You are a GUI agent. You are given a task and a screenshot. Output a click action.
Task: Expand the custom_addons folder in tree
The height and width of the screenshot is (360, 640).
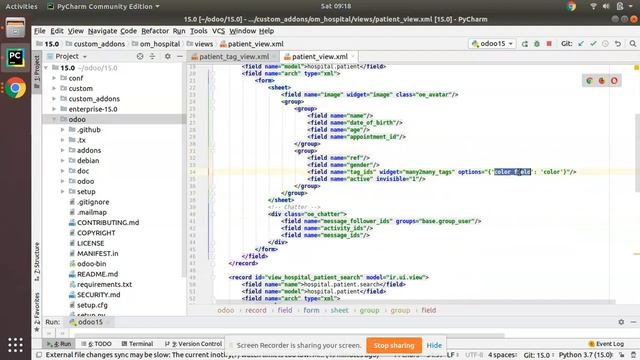(x=54, y=99)
